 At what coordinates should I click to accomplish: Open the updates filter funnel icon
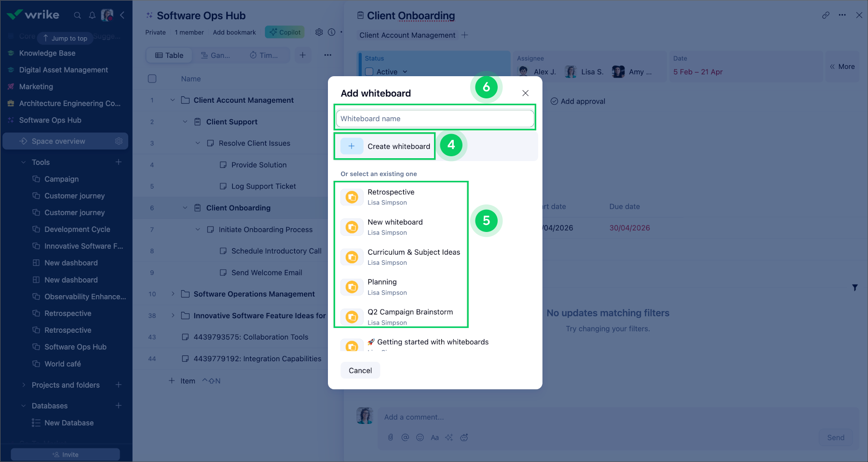(855, 287)
